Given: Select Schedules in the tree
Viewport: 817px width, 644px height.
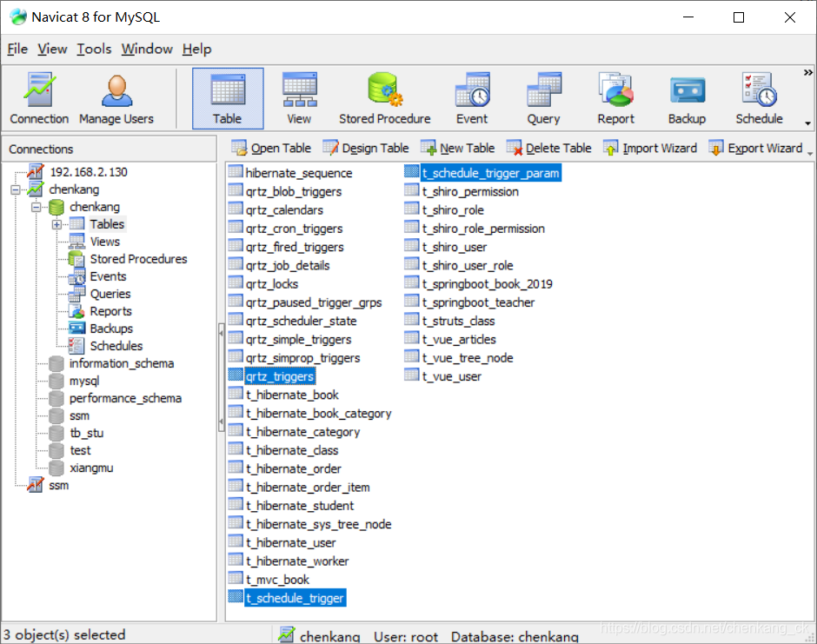Looking at the screenshot, I should (x=116, y=346).
